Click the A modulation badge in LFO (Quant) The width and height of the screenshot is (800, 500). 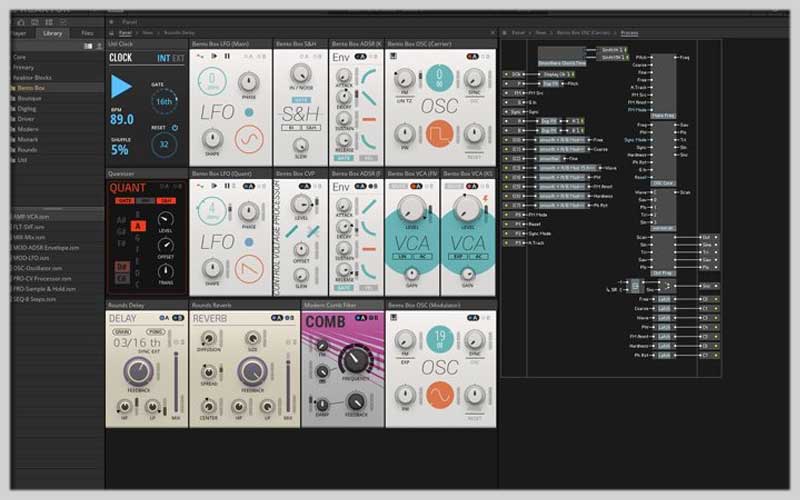tap(248, 186)
